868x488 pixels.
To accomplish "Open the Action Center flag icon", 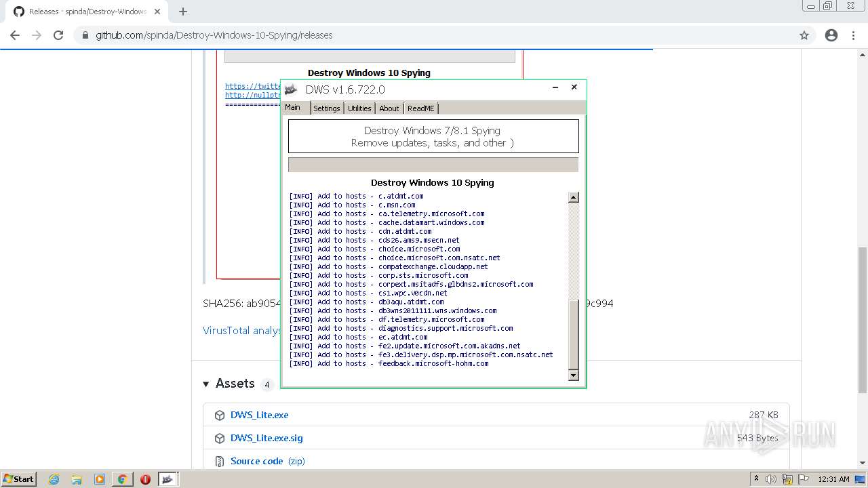I will 803,479.
